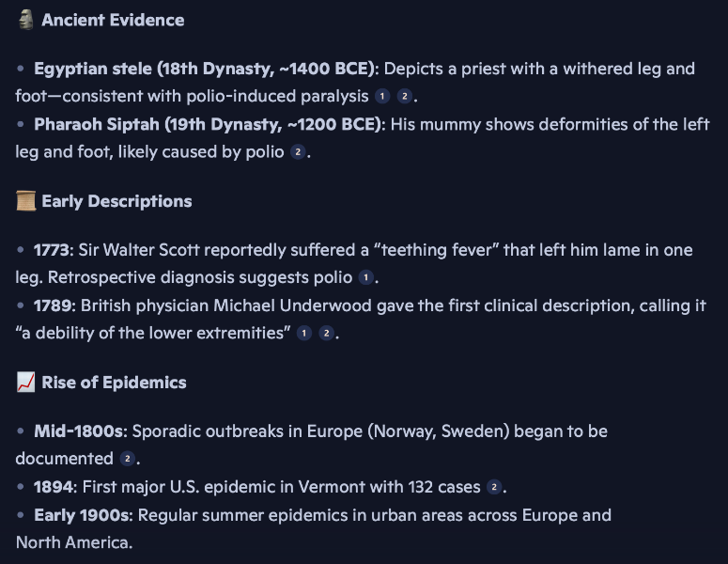
Task: Click the moai statue emoji icon
Action: 25,20
